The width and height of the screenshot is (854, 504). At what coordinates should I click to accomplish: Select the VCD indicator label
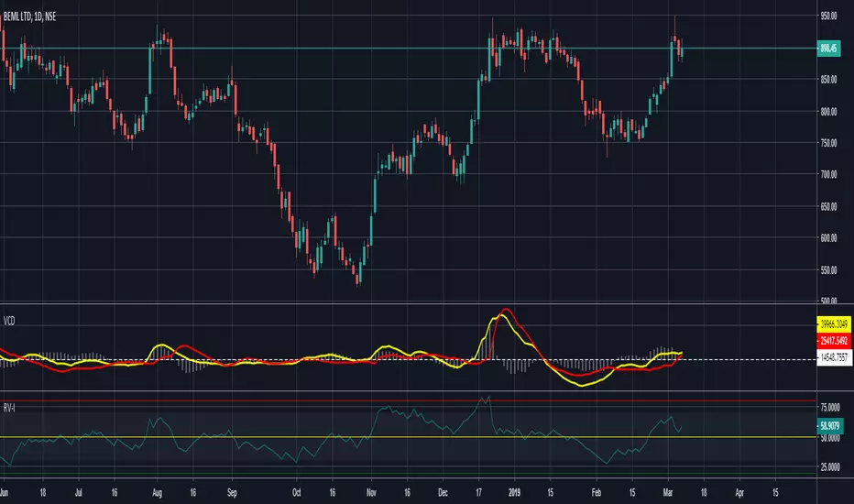[9, 321]
